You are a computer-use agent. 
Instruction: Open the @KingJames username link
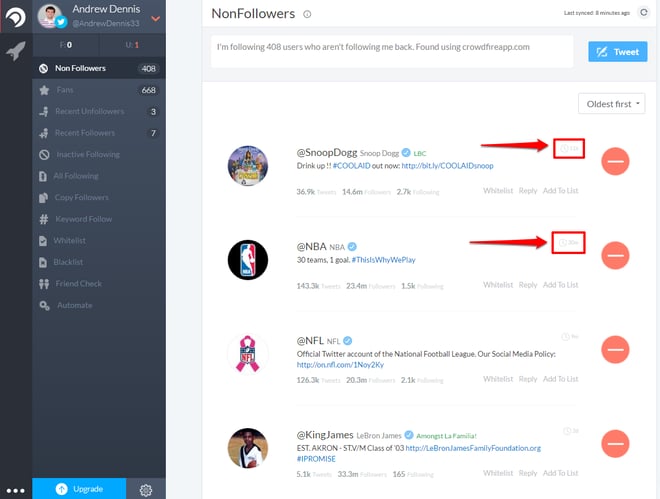coord(325,435)
